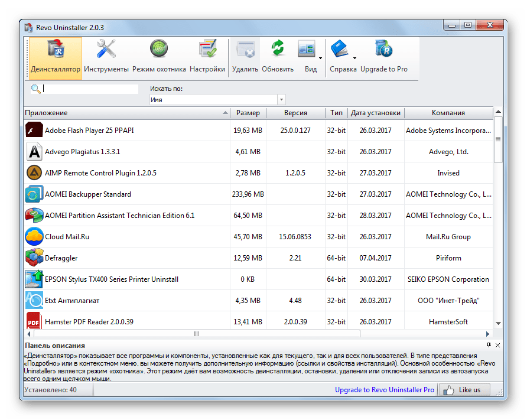Pin the Панель описания panel

click(x=489, y=345)
